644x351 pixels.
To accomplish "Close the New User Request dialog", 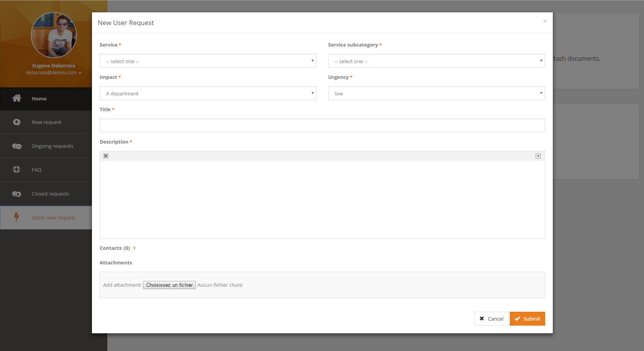I will (x=545, y=21).
